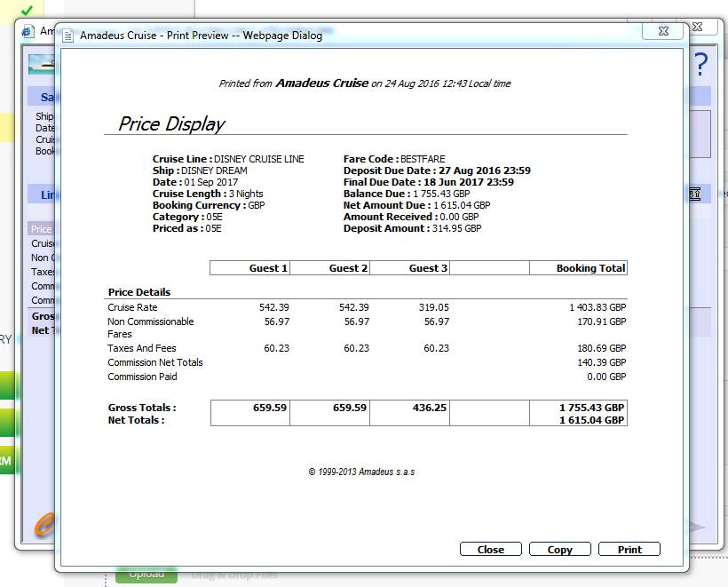The width and height of the screenshot is (728, 587).
Task: Click Guest 3 cruise rate 319.05
Action: point(433,307)
